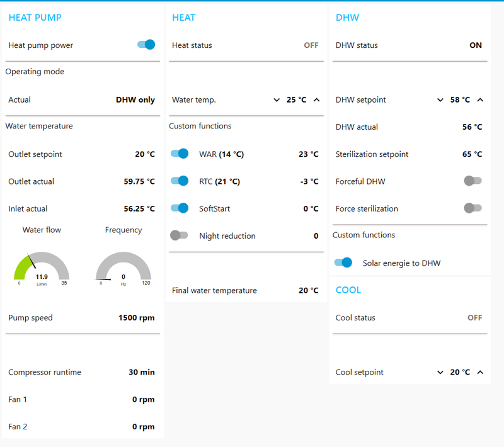Select the Heat status OFF value
Image resolution: width=504 pixels, height=447 pixels.
[x=311, y=45]
